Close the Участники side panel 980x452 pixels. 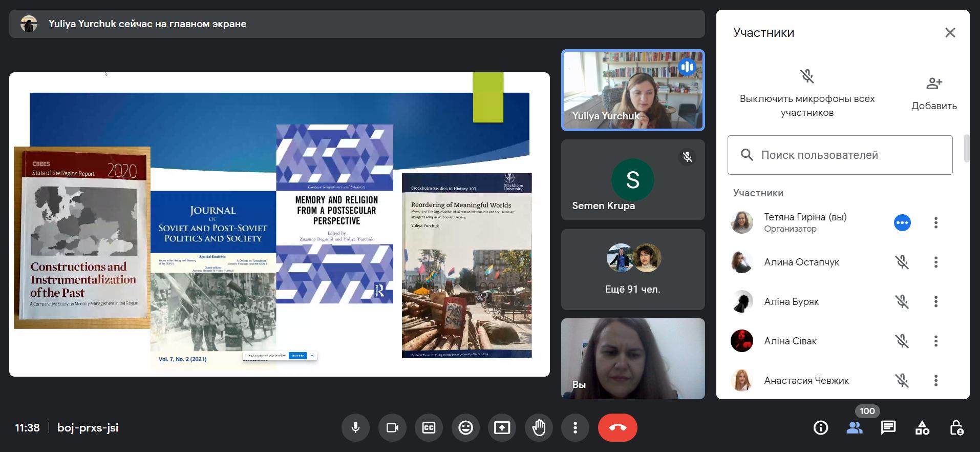tap(950, 33)
